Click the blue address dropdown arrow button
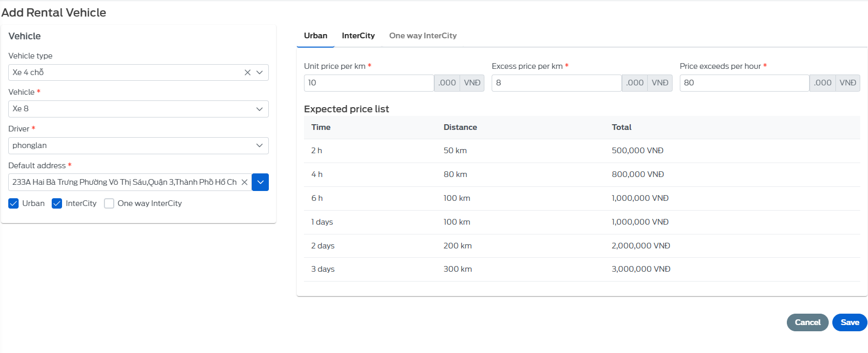 point(260,182)
